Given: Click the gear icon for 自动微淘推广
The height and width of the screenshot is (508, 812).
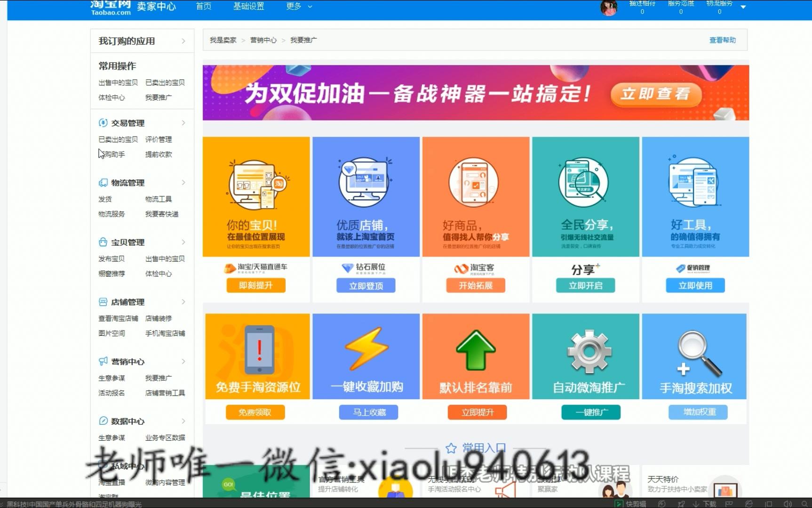Looking at the screenshot, I should [589, 352].
